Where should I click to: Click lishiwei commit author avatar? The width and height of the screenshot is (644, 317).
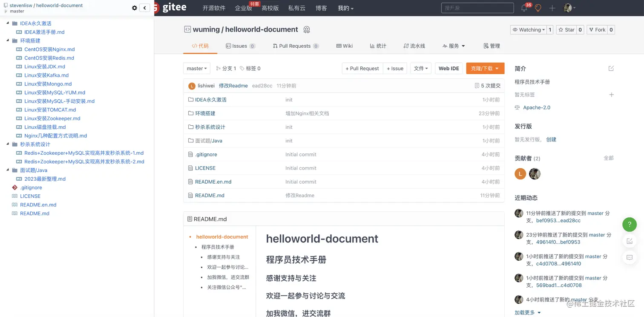192,86
